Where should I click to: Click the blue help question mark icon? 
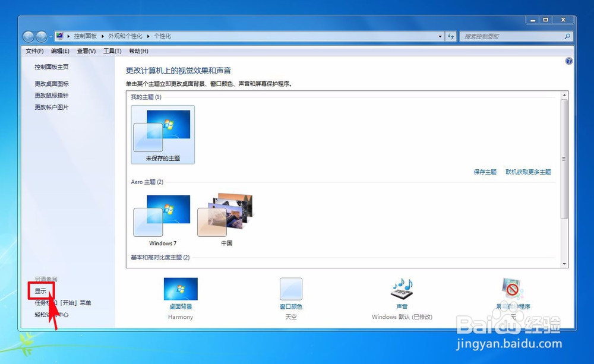coord(568,61)
